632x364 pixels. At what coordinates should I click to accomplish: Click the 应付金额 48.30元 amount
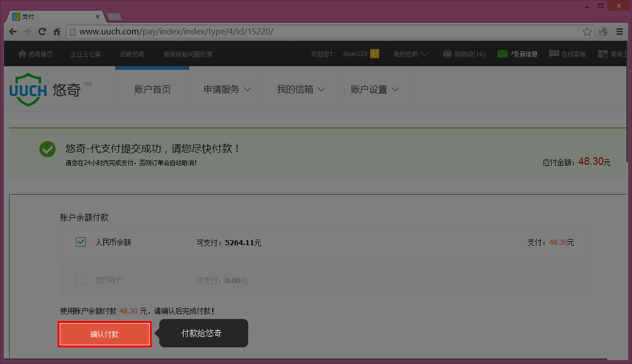point(577,162)
